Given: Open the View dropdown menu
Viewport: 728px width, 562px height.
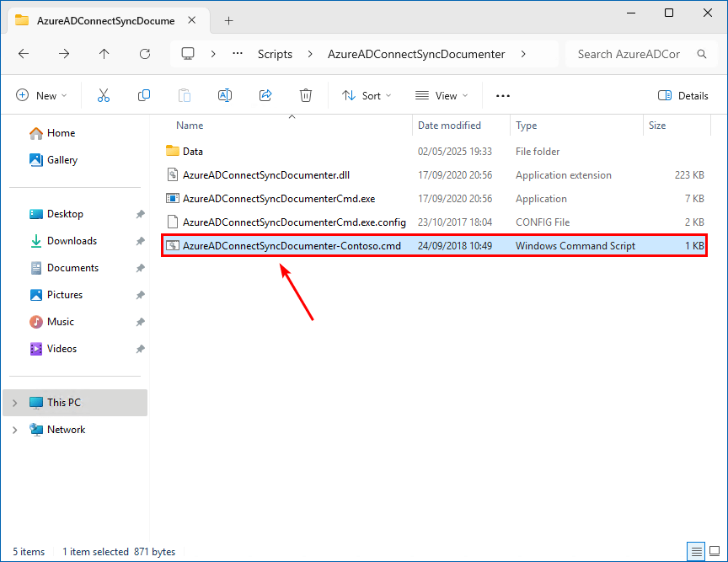Looking at the screenshot, I should point(442,96).
